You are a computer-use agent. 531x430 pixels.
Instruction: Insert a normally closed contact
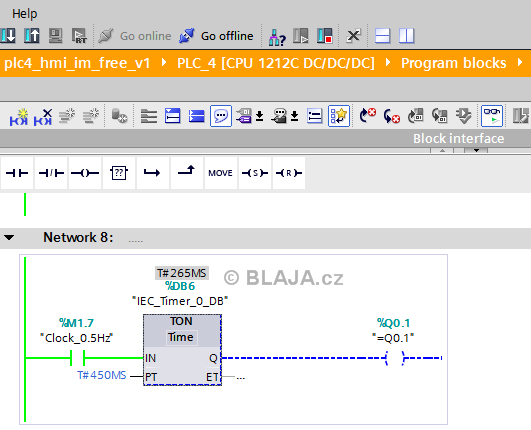pyautogui.click(x=51, y=173)
